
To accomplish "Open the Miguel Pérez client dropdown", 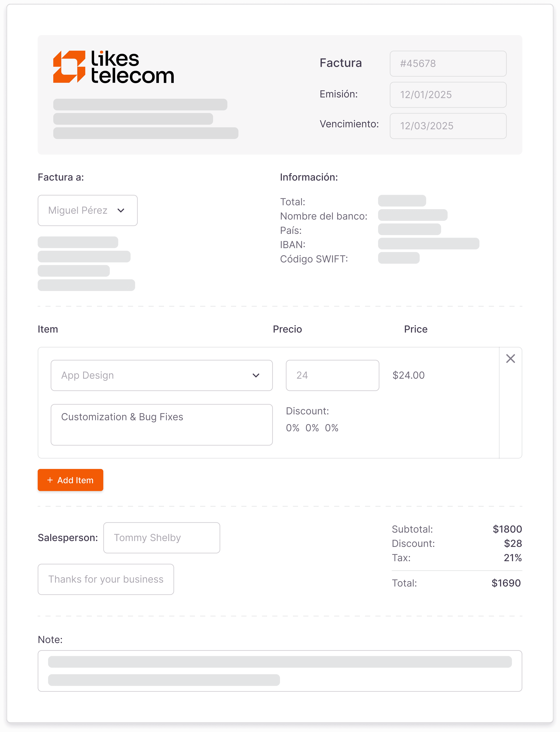I will point(87,210).
